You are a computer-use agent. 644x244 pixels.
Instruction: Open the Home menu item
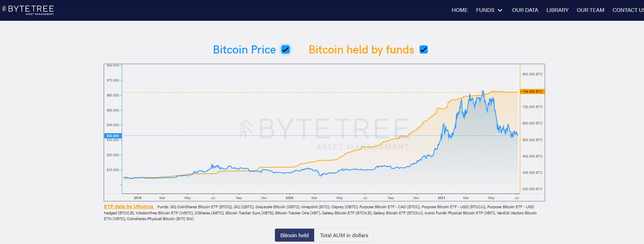click(459, 10)
